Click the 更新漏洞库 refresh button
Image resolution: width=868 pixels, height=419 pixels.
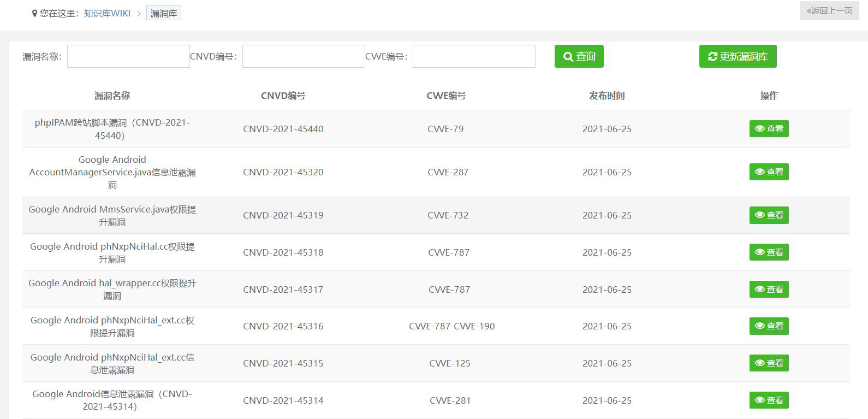coord(738,56)
